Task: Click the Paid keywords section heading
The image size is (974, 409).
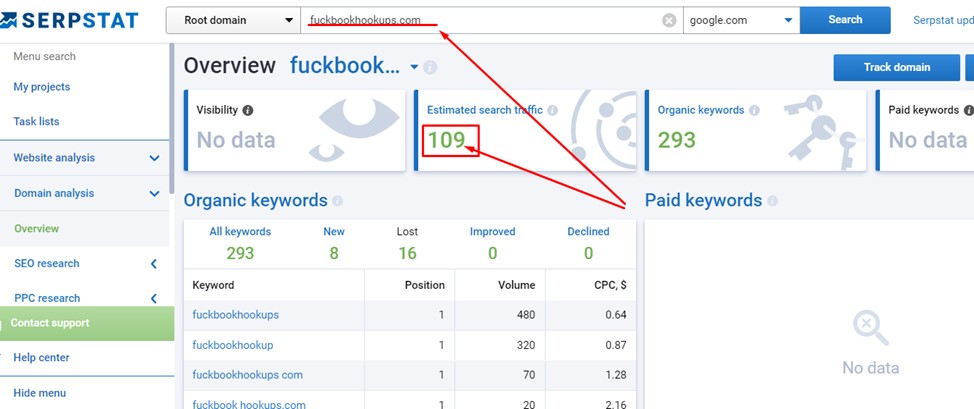Action: 703,200
